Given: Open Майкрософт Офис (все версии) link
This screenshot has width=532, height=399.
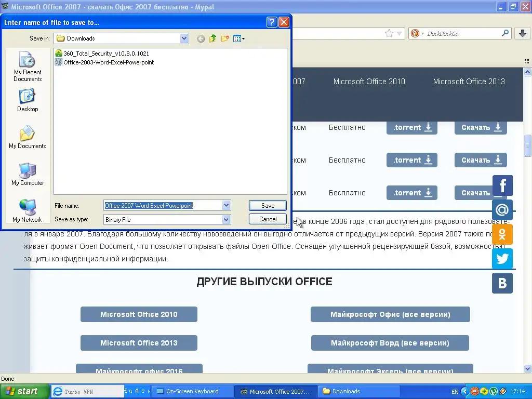Looking at the screenshot, I should (390, 314).
